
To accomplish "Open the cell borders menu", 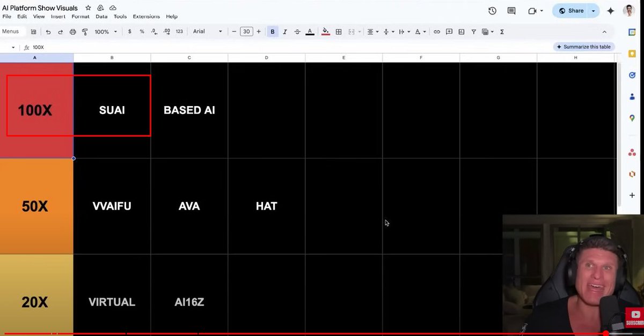I will (339, 32).
